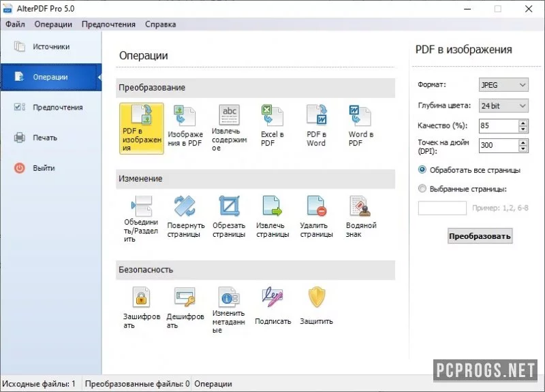Open the Извлечь страницы tool

(x=272, y=216)
